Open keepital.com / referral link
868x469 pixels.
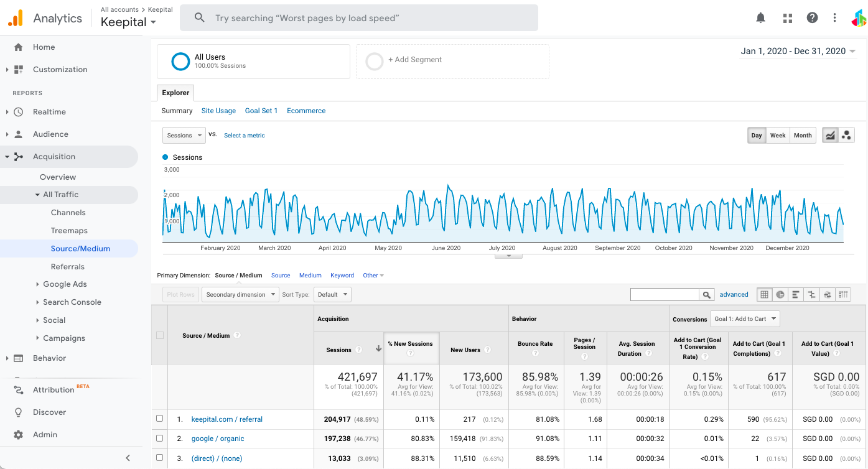click(x=227, y=419)
